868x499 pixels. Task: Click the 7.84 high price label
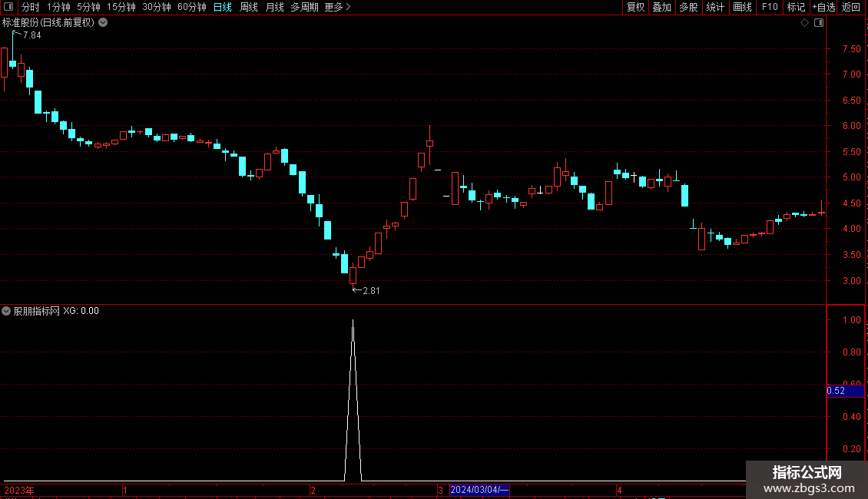[32, 35]
